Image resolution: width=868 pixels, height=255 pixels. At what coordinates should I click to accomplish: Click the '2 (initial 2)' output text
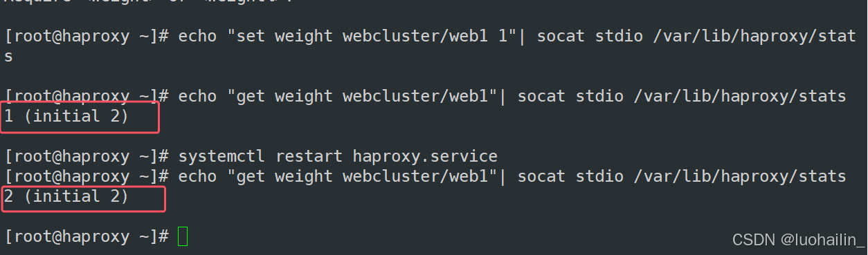click(x=66, y=196)
